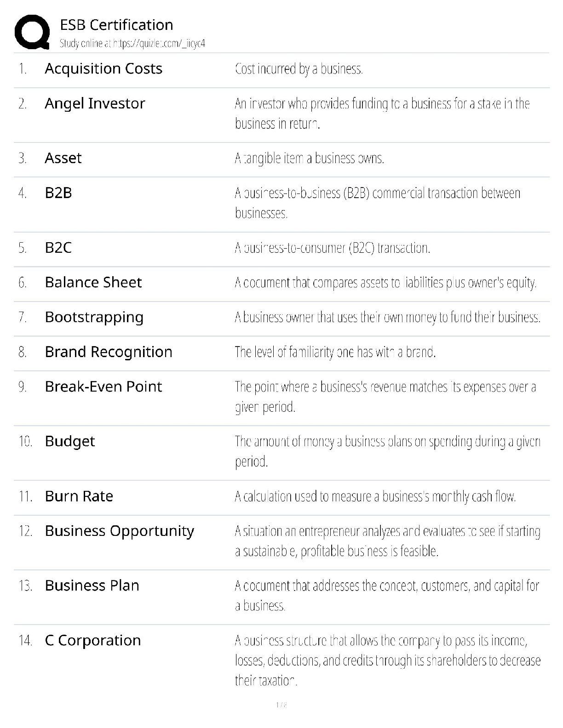Viewport: 563px width, 728px height.
Task: Click the Budget term
Action: tap(70, 441)
